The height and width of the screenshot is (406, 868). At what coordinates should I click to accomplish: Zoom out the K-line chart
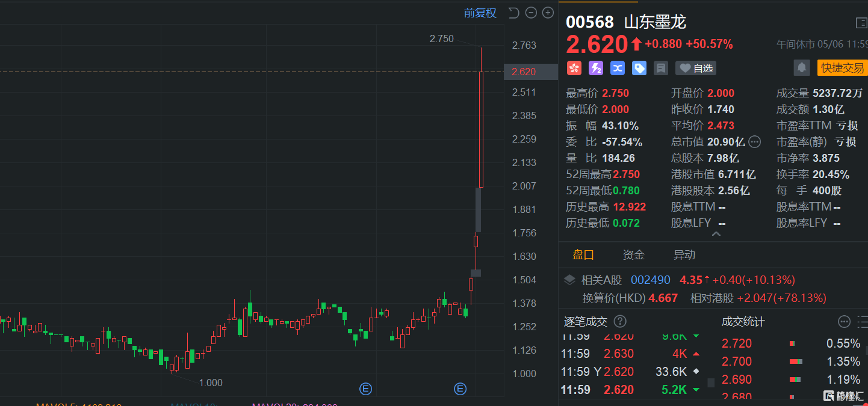tap(531, 13)
